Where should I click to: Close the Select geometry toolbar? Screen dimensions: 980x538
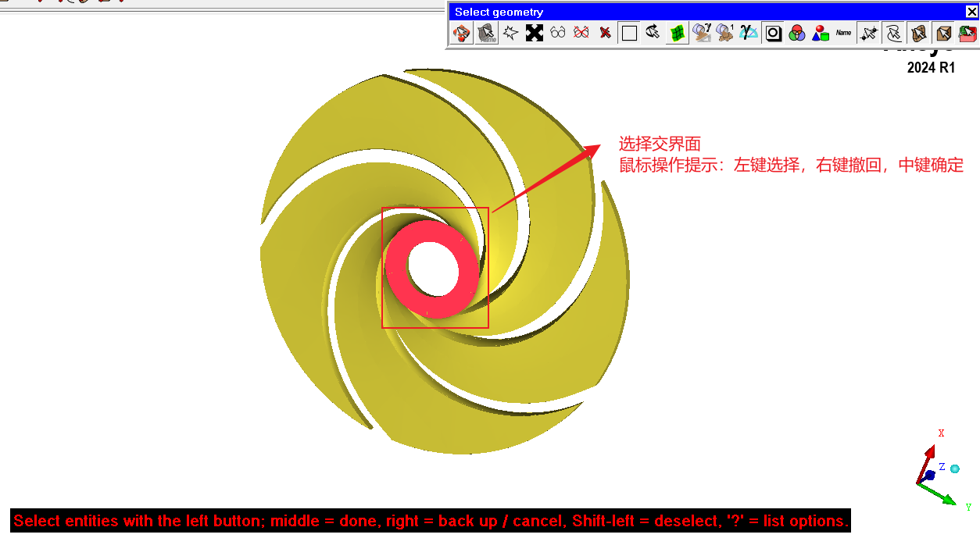coord(971,12)
